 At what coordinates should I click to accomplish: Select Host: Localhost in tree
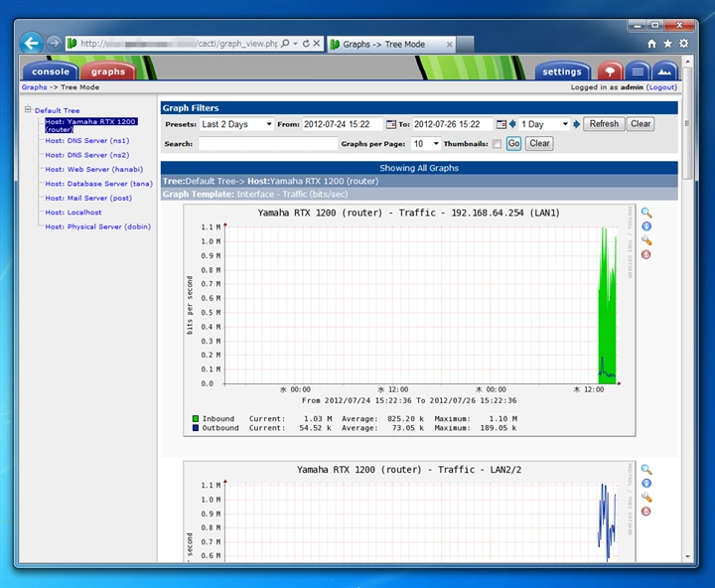(x=73, y=213)
